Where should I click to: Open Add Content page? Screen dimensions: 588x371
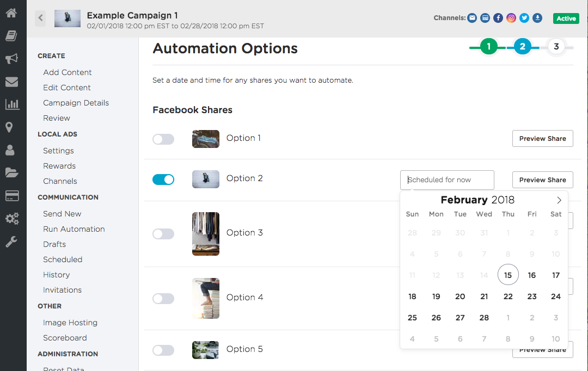pyautogui.click(x=67, y=72)
